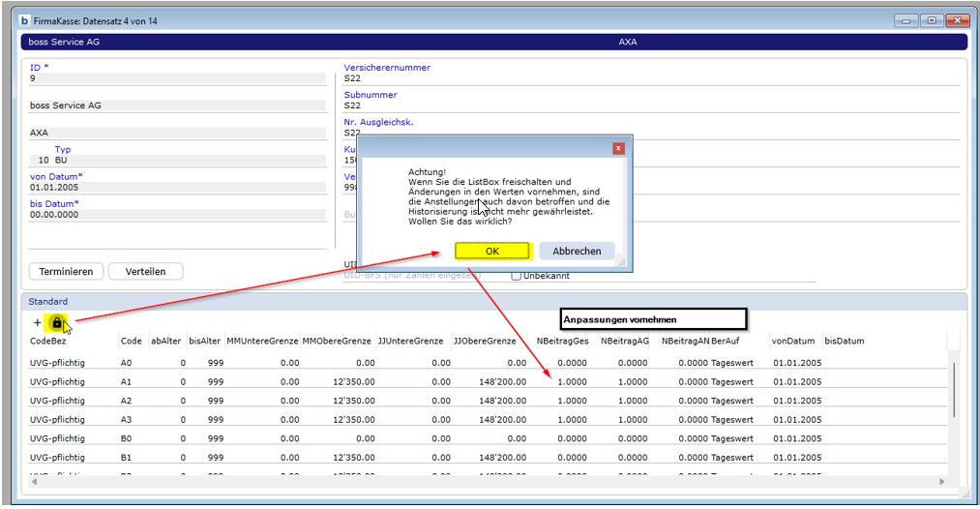Maximize the FirmaKasse window

tap(933, 19)
